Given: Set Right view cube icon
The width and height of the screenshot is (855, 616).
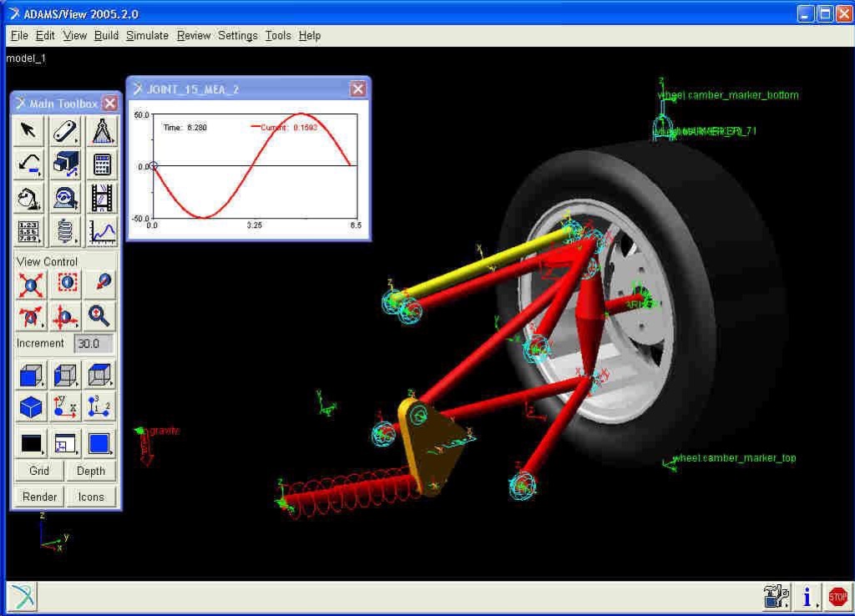Looking at the screenshot, I should click(x=65, y=375).
